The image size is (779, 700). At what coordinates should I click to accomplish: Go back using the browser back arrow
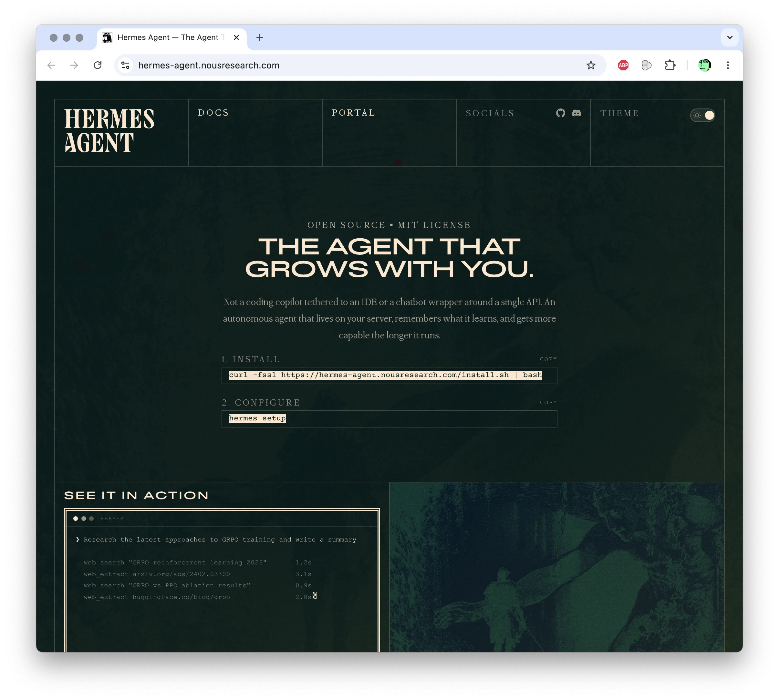pyautogui.click(x=51, y=66)
